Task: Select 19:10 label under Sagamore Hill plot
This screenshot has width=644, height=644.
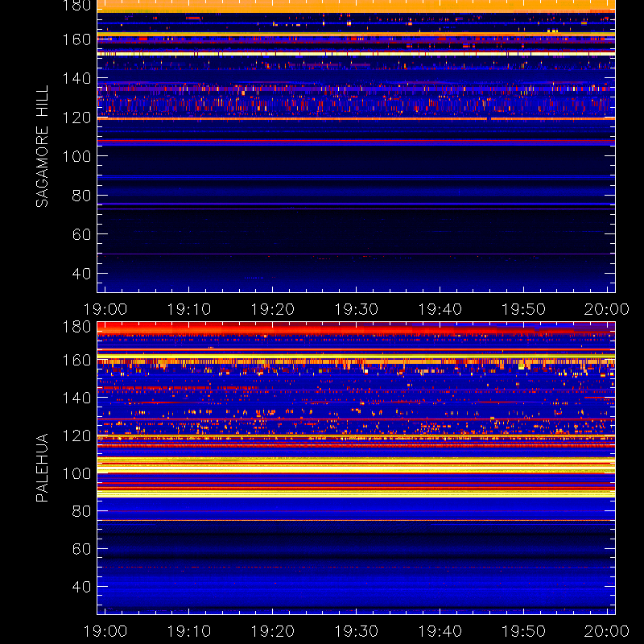Action: 189,309
